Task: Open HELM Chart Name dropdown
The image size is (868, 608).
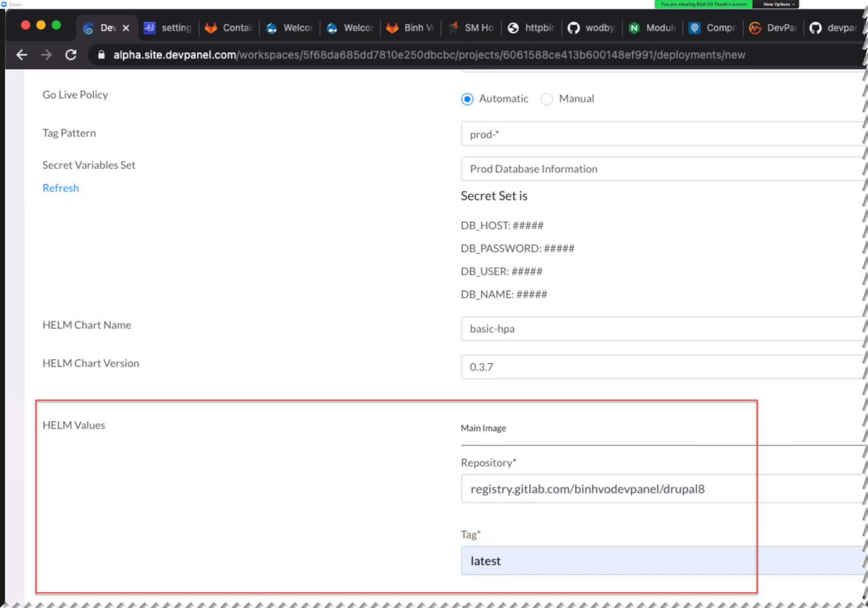Action: click(x=662, y=329)
